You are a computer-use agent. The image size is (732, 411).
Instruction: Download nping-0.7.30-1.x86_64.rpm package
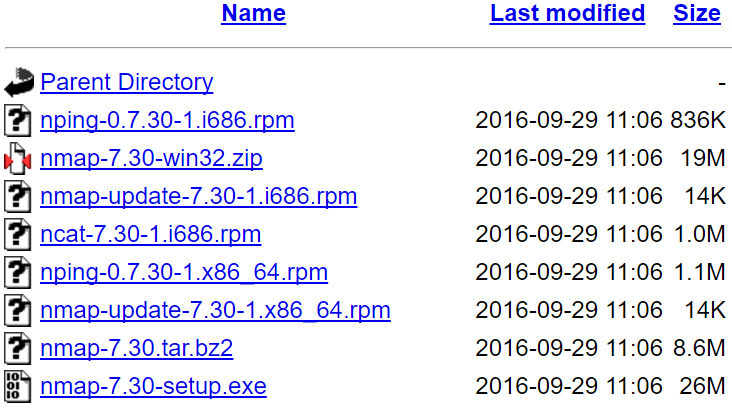(x=184, y=272)
